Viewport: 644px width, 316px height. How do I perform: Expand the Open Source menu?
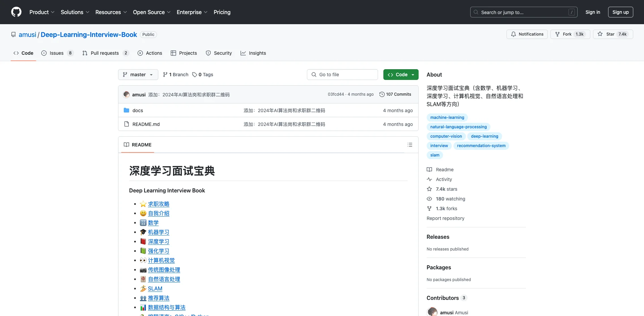pos(152,12)
